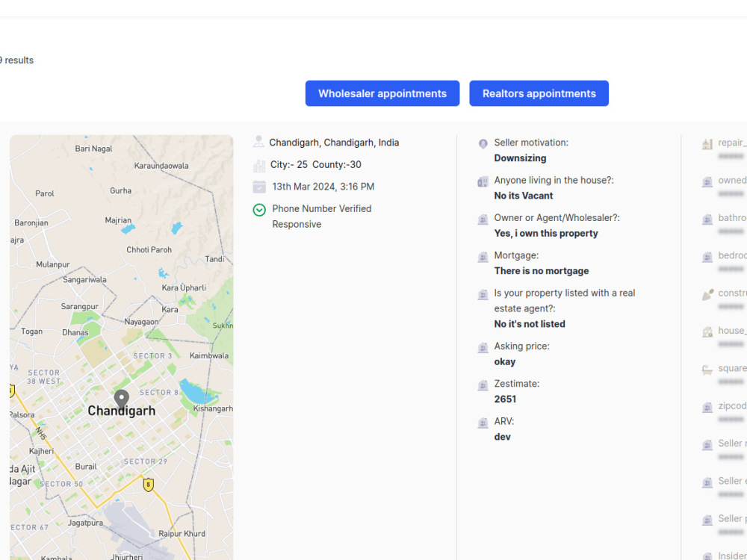Click the icon beside Mortgage
Viewport: 747px width, 560px height.
pyautogui.click(x=483, y=257)
